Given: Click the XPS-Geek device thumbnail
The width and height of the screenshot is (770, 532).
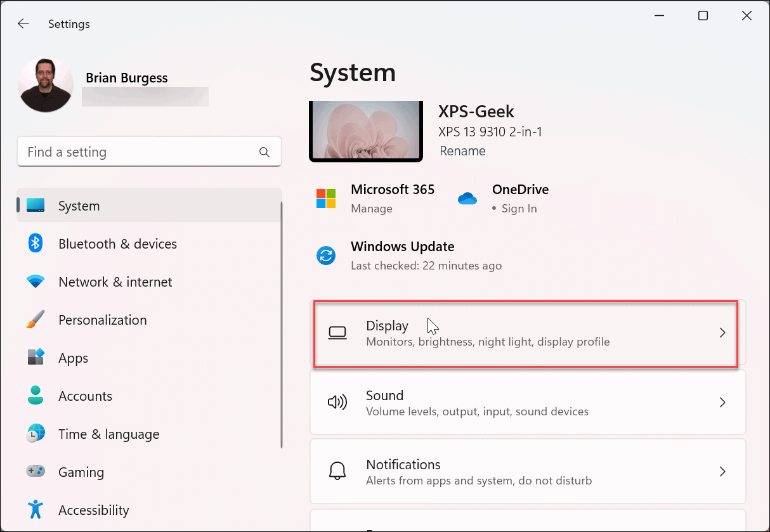Looking at the screenshot, I should click(x=366, y=131).
